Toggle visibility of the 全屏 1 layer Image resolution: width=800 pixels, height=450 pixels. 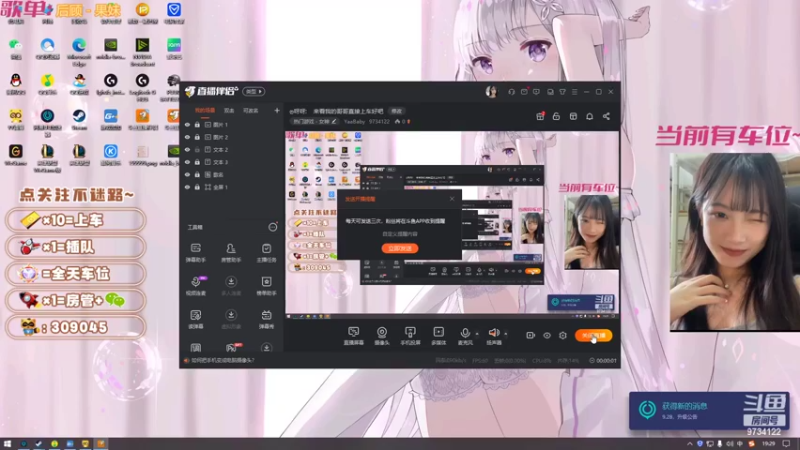coord(187,187)
